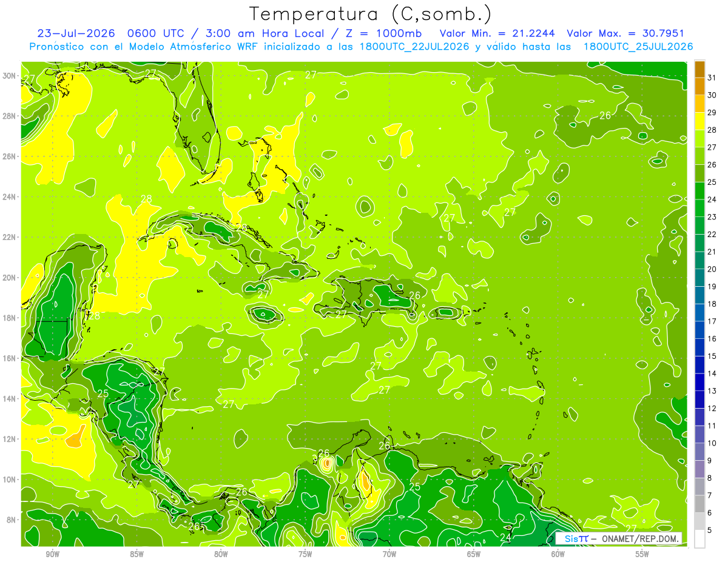Select the valid-until time '1800UTC_25JUL2026'
728x562 pixels.
pyautogui.click(x=638, y=47)
